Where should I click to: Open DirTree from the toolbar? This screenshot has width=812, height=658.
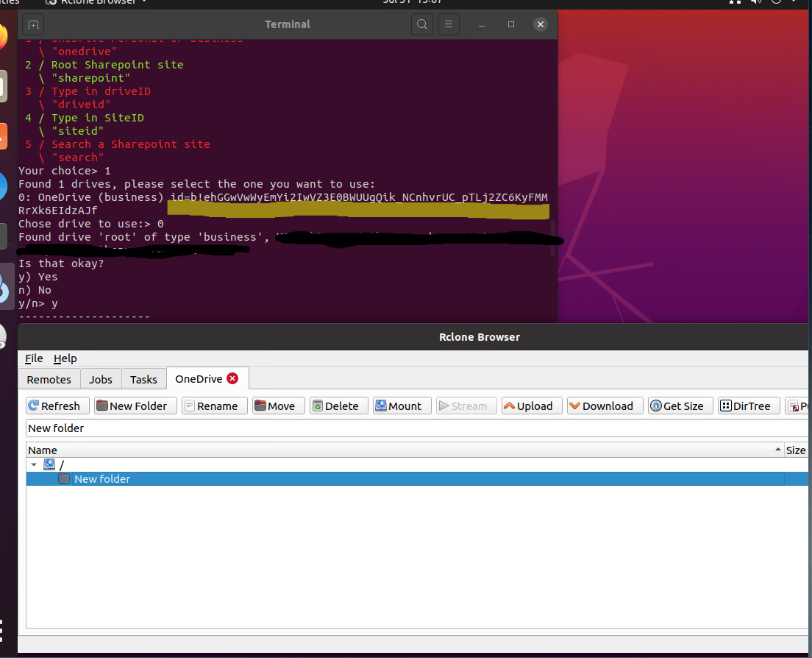pos(748,406)
